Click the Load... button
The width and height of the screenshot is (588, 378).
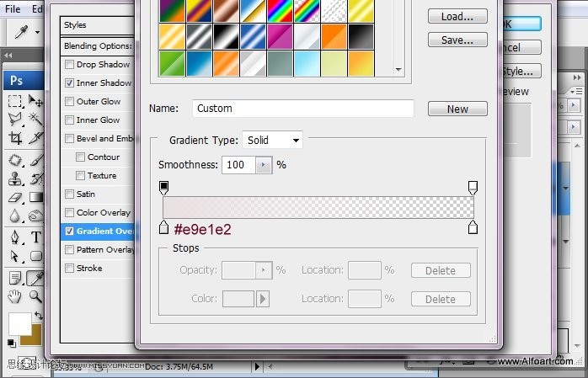click(x=457, y=17)
